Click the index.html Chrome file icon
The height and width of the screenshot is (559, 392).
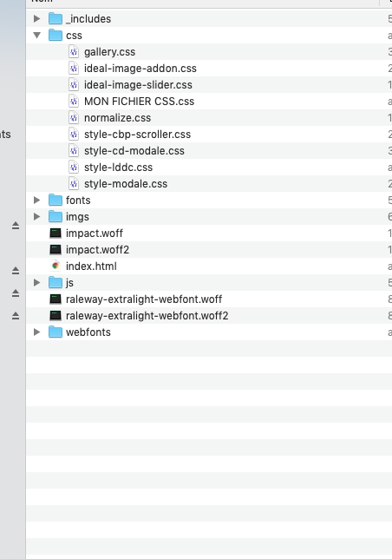click(56, 266)
